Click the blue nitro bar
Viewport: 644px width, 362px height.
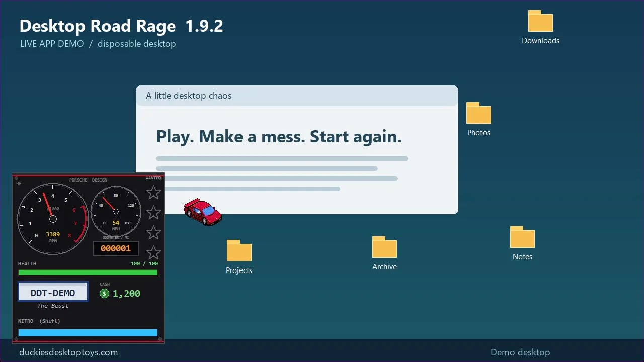(x=88, y=333)
